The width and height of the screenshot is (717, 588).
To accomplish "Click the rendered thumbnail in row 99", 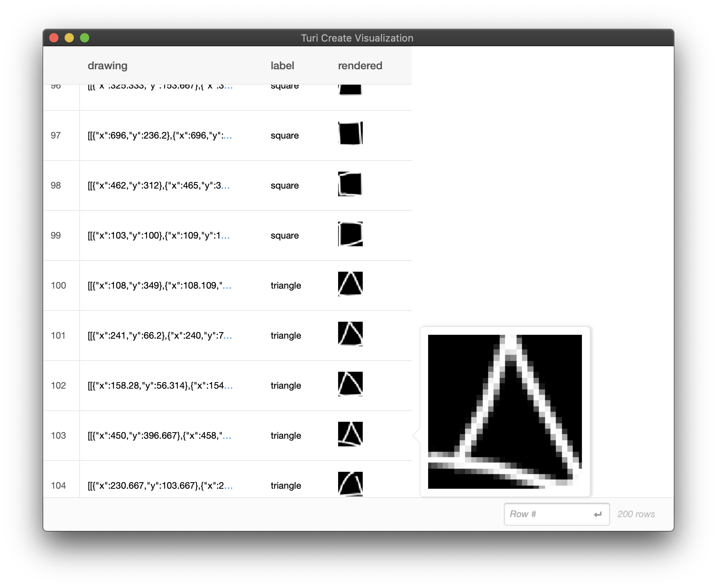I will click(350, 234).
